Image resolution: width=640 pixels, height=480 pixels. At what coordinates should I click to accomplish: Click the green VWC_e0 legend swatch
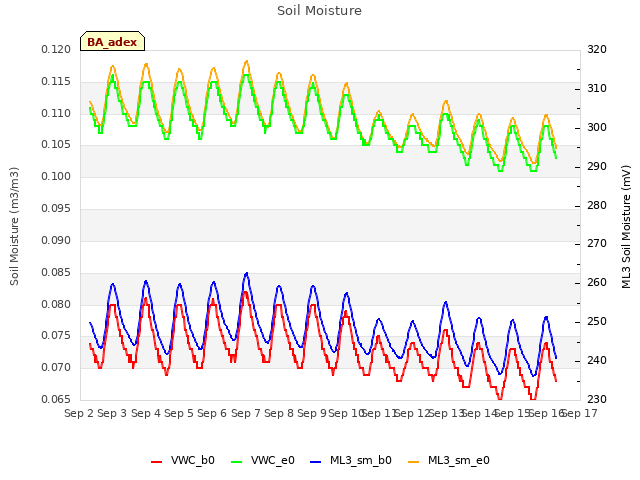pyautogui.click(x=236, y=462)
